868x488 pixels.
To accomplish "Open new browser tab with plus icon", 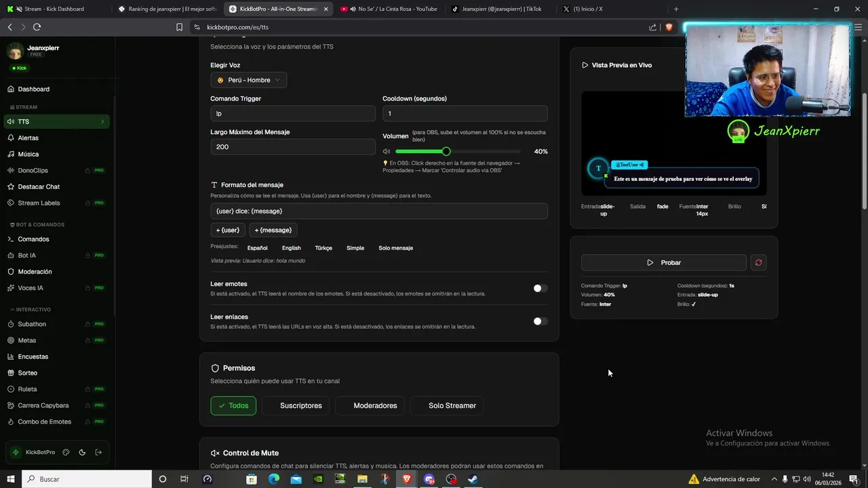I will point(675,9).
